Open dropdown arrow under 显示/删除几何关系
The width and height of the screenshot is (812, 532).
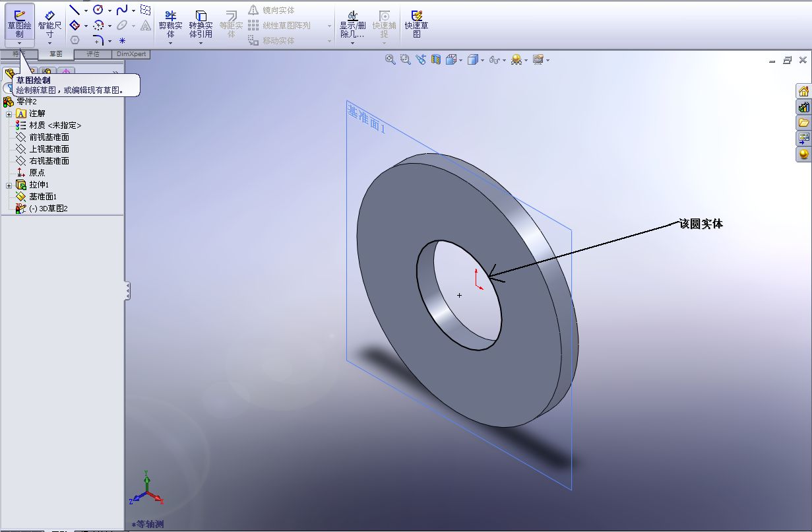(352, 44)
